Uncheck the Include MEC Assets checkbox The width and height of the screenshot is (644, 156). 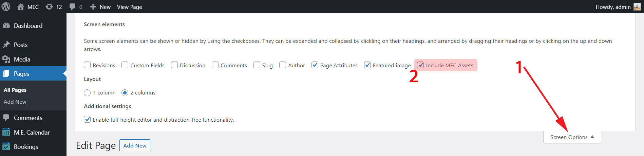[x=420, y=65]
